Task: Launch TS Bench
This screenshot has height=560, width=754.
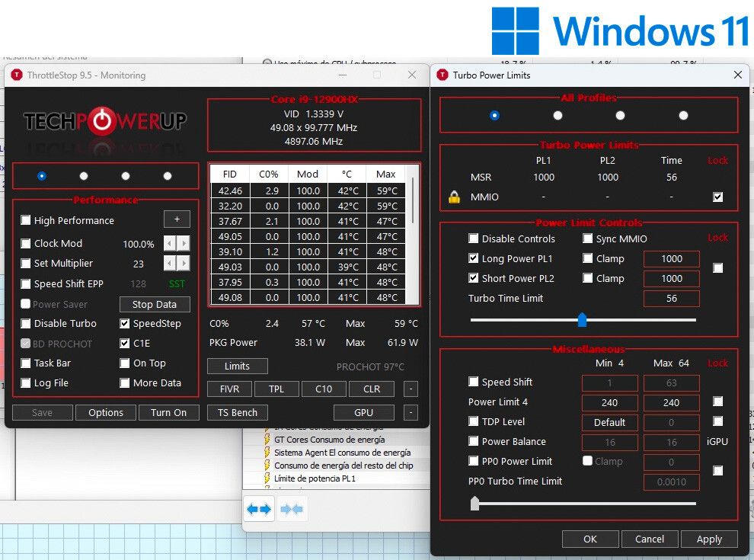Action: (238, 413)
